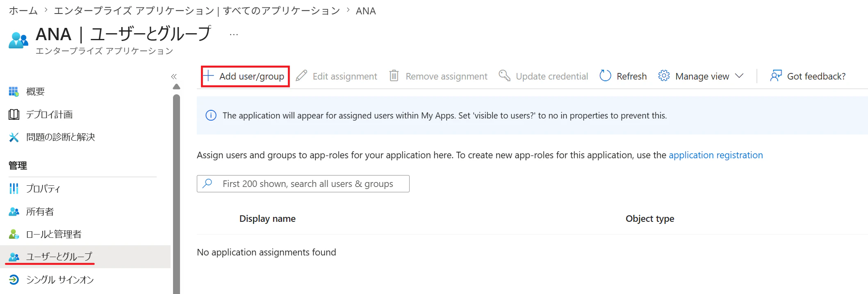Collapse the sidebar with double chevron

[x=174, y=77]
